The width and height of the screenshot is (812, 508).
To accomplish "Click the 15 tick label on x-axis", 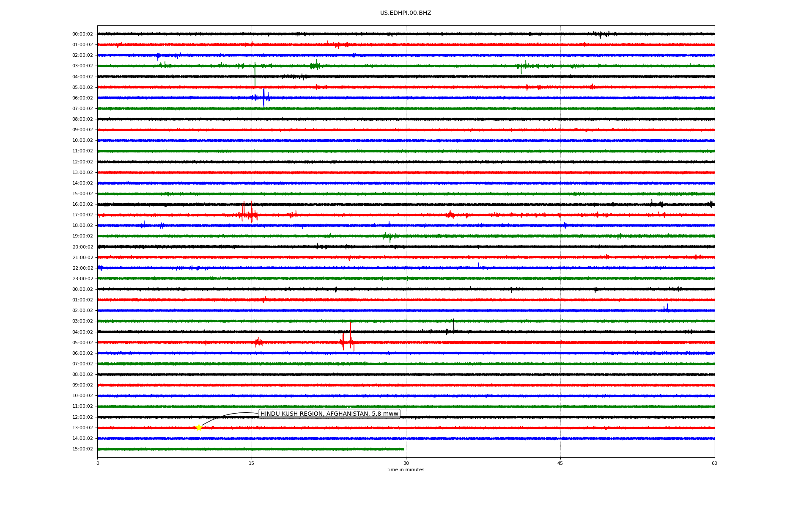I will (252, 463).
